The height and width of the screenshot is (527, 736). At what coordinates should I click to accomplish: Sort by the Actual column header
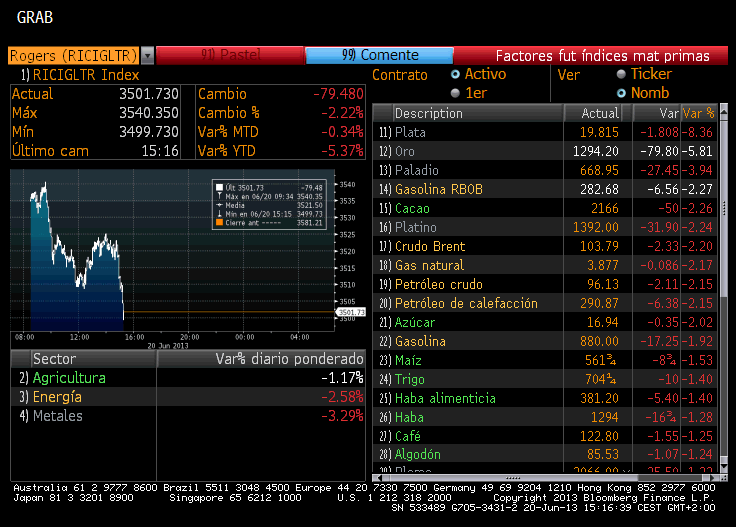pos(593,113)
